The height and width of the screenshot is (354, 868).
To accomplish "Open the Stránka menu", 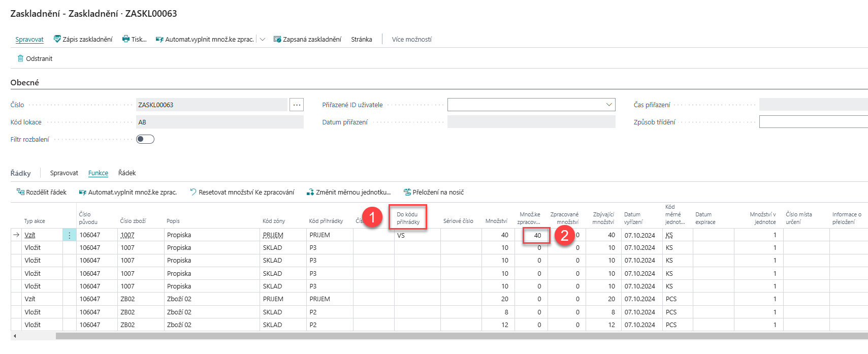I will pyautogui.click(x=361, y=39).
